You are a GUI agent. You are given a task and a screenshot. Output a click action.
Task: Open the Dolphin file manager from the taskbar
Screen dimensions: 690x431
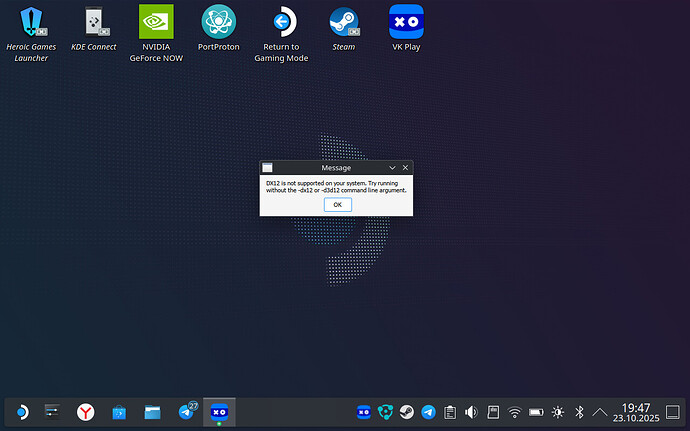point(152,411)
